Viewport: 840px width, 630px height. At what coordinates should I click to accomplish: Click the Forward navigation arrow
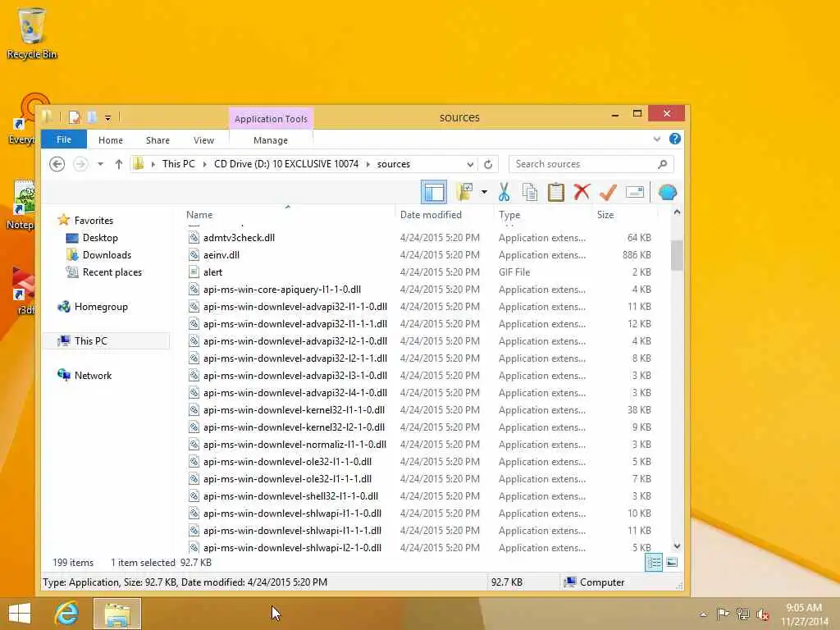[80, 164]
